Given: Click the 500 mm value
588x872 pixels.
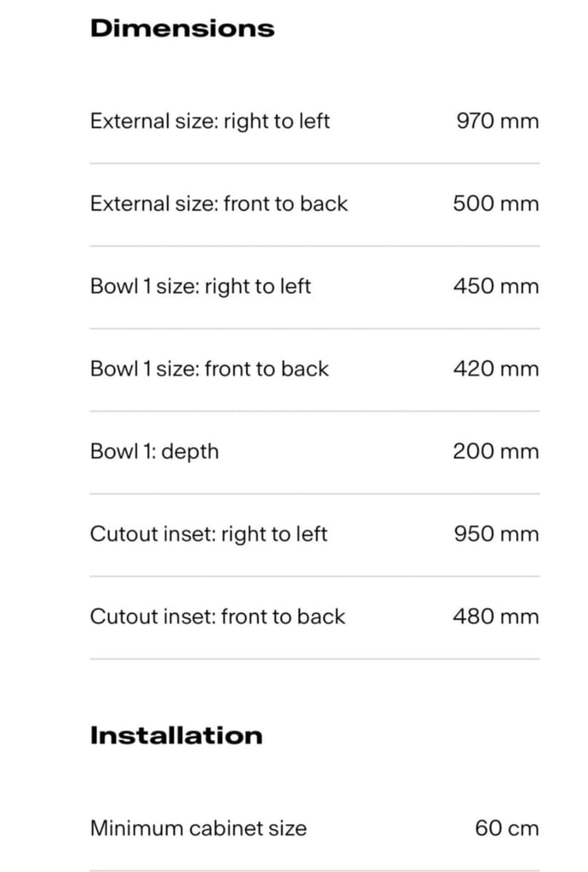Looking at the screenshot, I should click(496, 204).
